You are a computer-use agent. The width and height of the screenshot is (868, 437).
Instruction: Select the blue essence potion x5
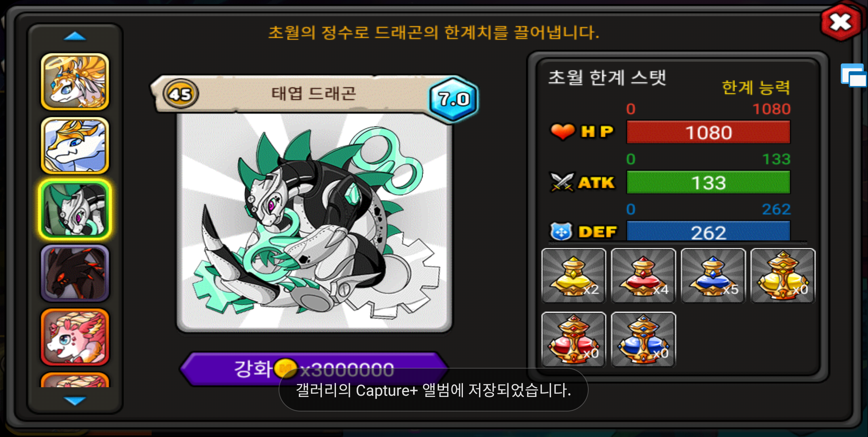coord(713,276)
